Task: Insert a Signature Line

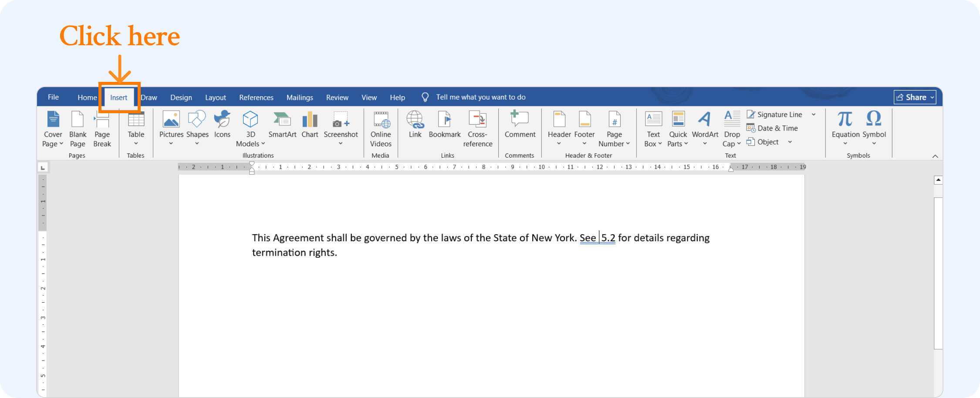Action: pos(774,115)
